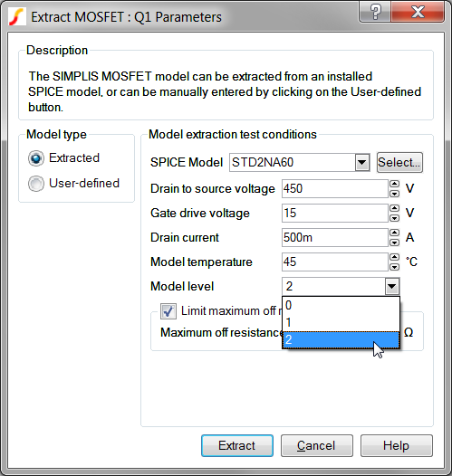
Task: Increase model temperature with up arrow
Action: click(x=394, y=257)
